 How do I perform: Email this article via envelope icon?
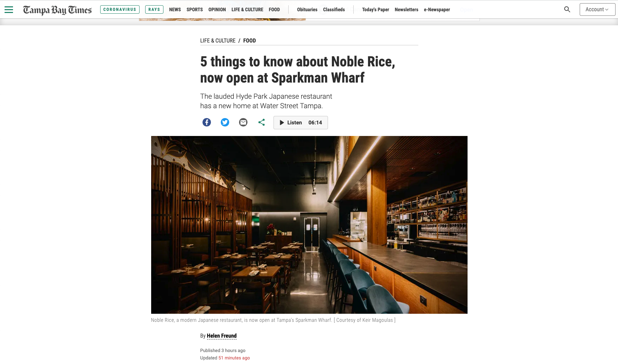(243, 122)
